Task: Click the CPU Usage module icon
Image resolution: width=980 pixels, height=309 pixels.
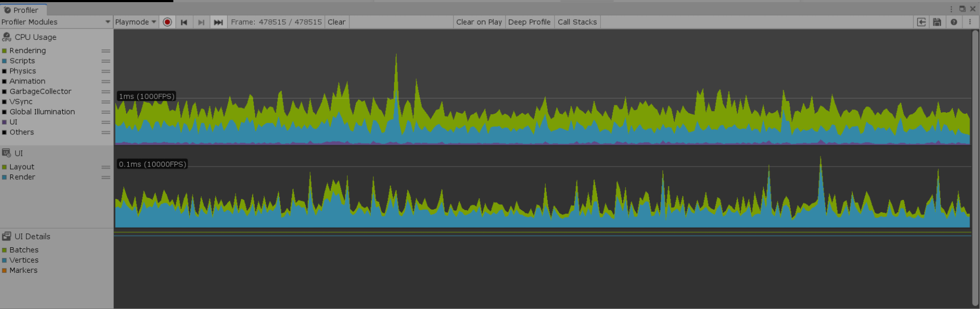Action: 6,37
